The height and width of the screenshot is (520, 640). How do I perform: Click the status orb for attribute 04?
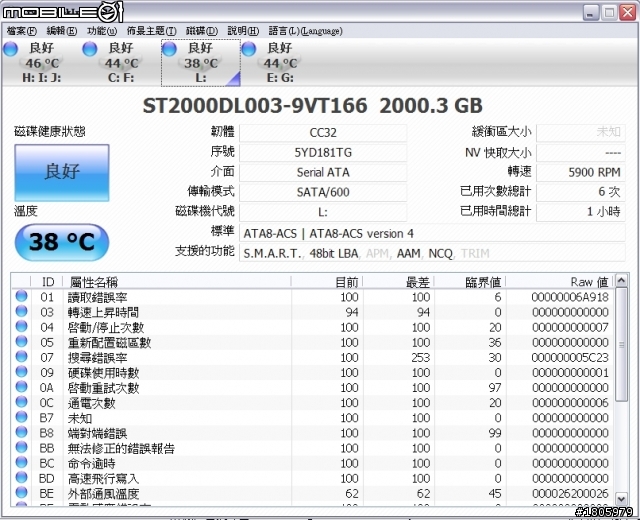pyautogui.click(x=21, y=327)
